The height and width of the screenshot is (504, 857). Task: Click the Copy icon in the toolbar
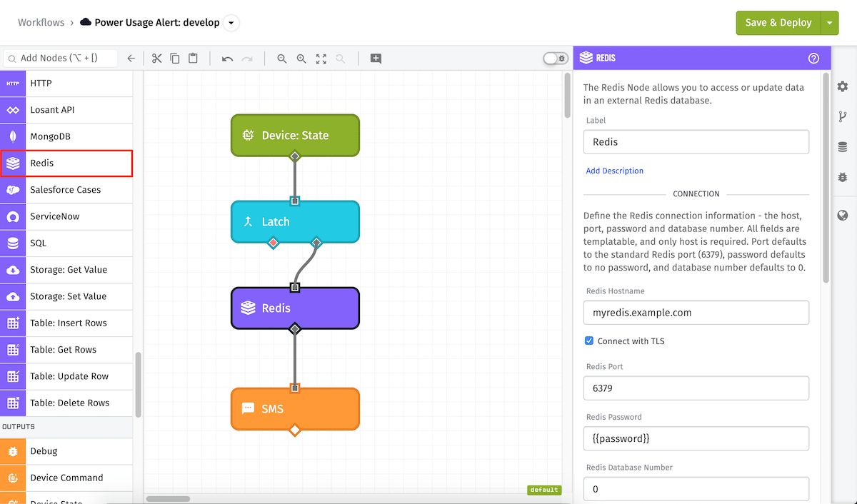[175, 59]
